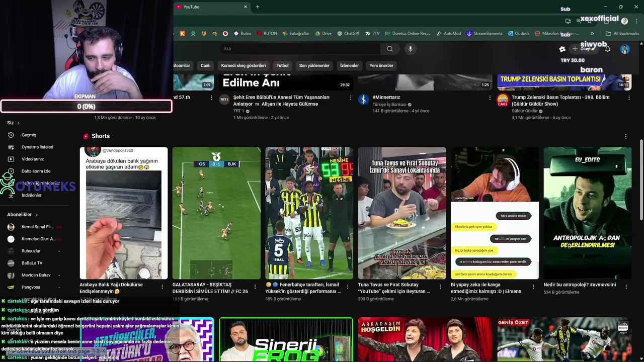This screenshot has height=362, width=644.
Task: Open the Arkadaşım Hoşgeldin video thumbnail
Action: click(x=425, y=339)
